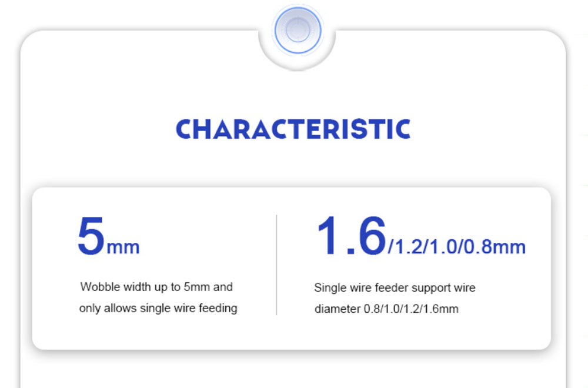
Task: Select the line "Wobble width up to 5mm and"
Action: click(156, 287)
